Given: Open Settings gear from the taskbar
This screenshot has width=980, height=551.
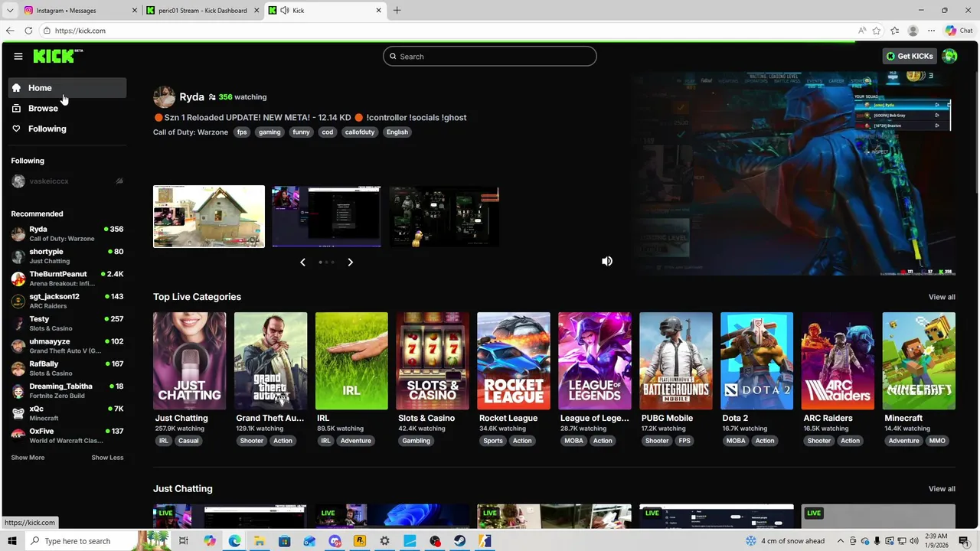Looking at the screenshot, I should tap(384, 541).
